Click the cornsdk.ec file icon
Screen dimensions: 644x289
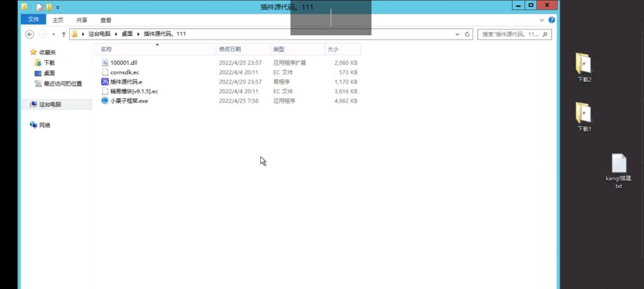(105, 72)
